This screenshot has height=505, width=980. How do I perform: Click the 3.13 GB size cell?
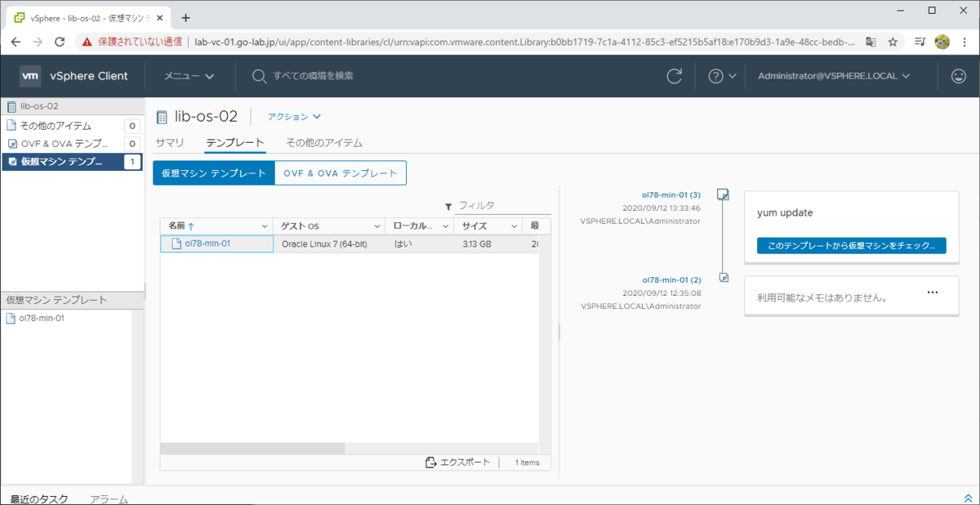pyautogui.click(x=477, y=244)
